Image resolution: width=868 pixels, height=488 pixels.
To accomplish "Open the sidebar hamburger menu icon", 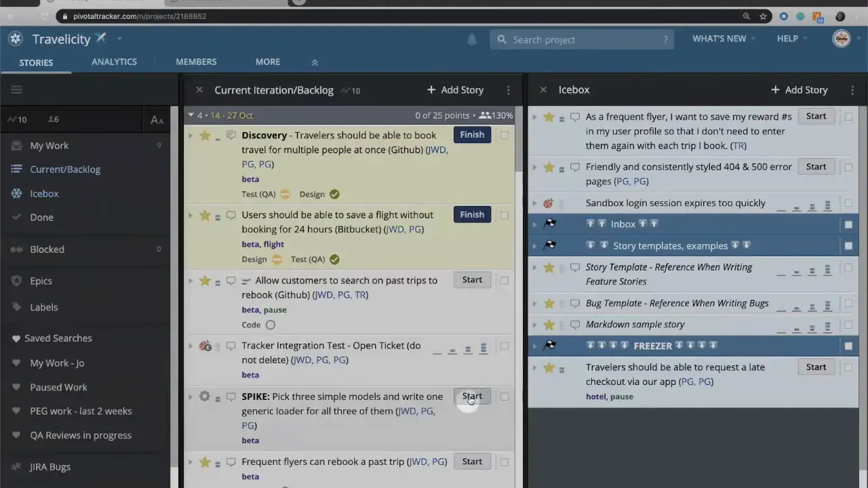I will coord(16,89).
